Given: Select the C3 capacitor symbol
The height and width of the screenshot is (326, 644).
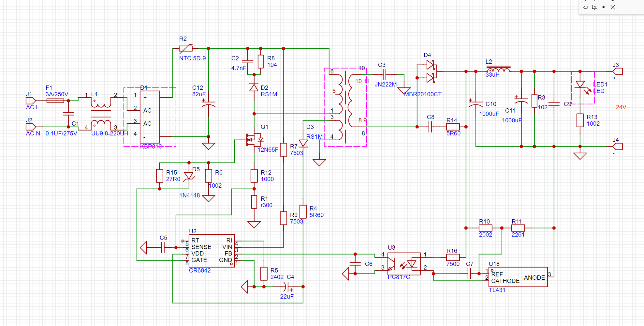Looking at the screenshot, I should coord(384,74).
